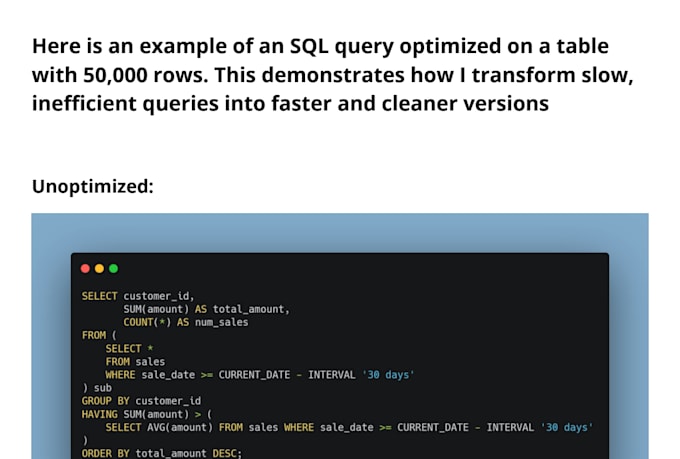Click the red dot in code window
680x459 pixels.
coord(85,269)
